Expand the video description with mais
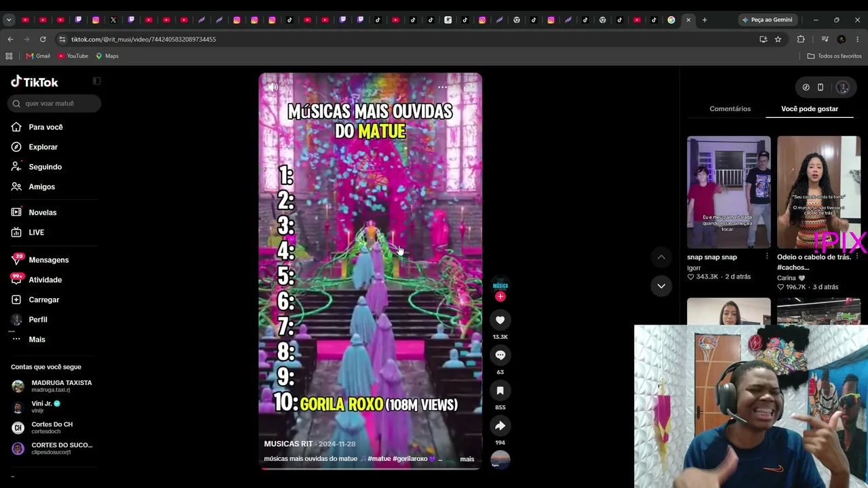This screenshot has width=868, height=488. [467, 459]
